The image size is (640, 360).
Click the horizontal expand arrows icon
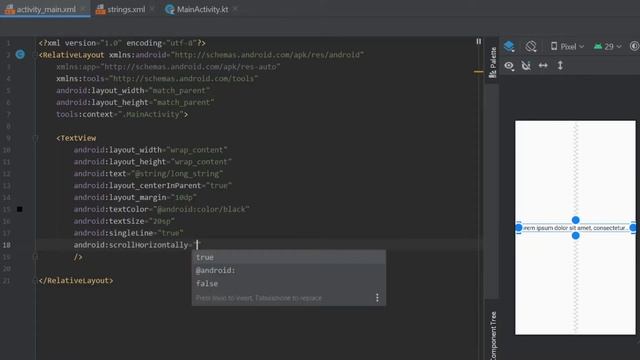pyautogui.click(x=543, y=65)
